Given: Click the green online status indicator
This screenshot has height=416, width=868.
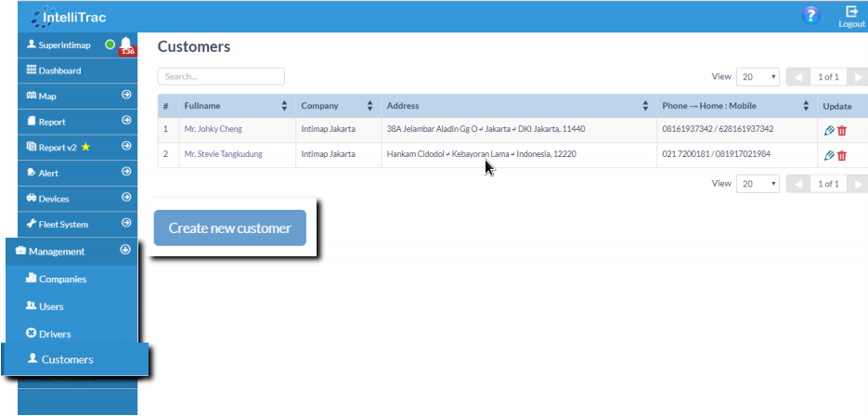Looking at the screenshot, I should (x=110, y=45).
